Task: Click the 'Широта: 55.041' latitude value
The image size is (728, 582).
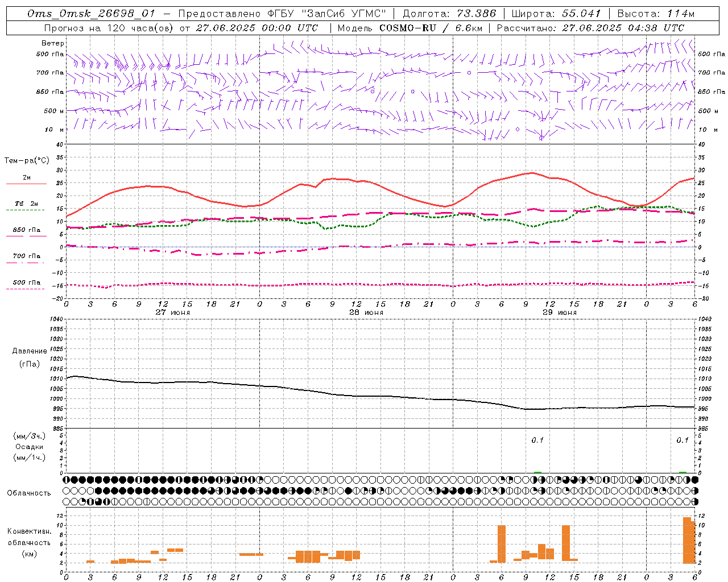Action: pos(556,14)
